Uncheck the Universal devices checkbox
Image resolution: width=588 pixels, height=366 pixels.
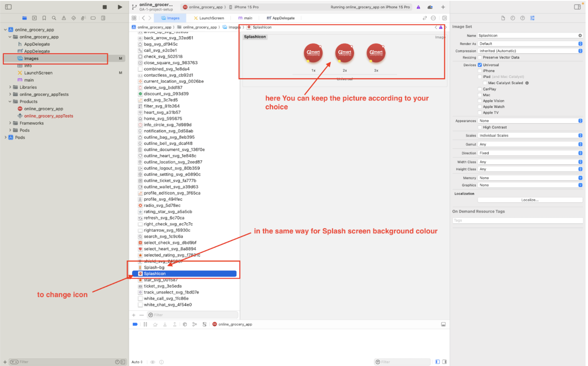pyautogui.click(x=480, y=65)
